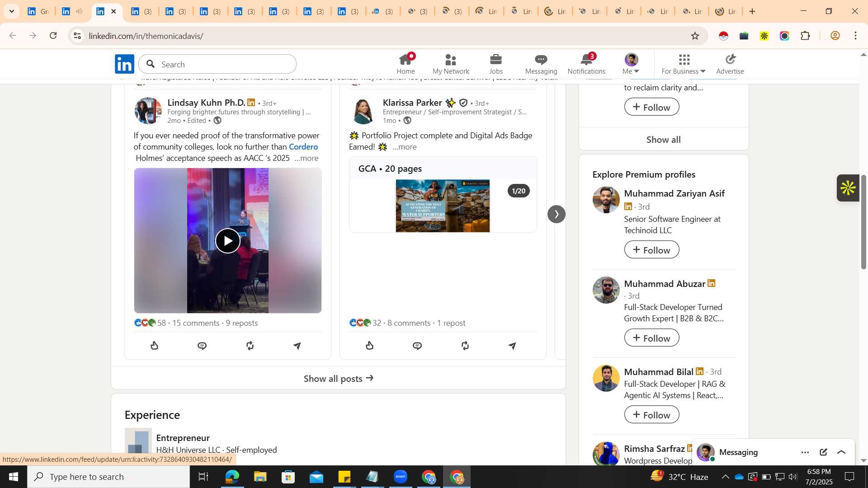The height and width of the screenshot is (488, 868).
Task: Click Show all in sidebar
Action: click(663, 140)
